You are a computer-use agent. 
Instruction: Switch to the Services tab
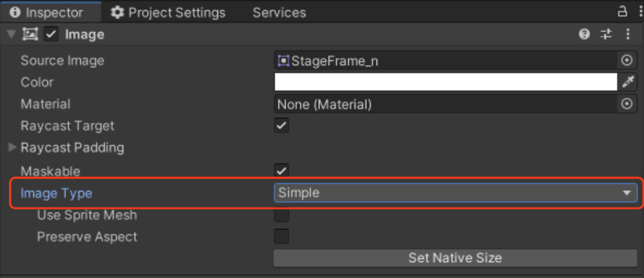click(x=279, y=12)
